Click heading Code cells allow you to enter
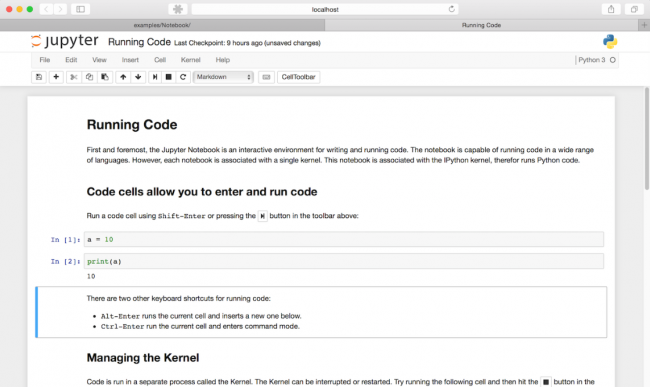Viewport: 650px width, 387px height. coord(201,192)
